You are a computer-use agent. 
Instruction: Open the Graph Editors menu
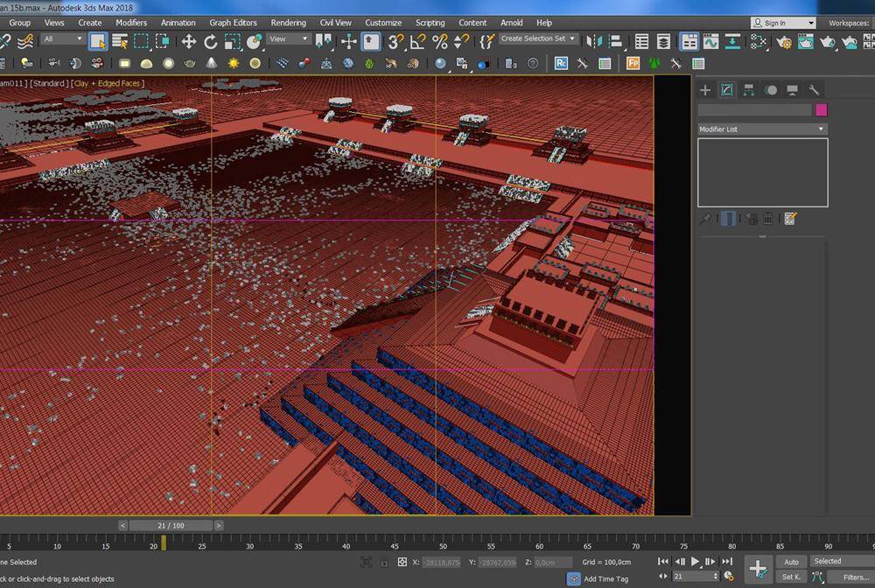tap(233, 23)
